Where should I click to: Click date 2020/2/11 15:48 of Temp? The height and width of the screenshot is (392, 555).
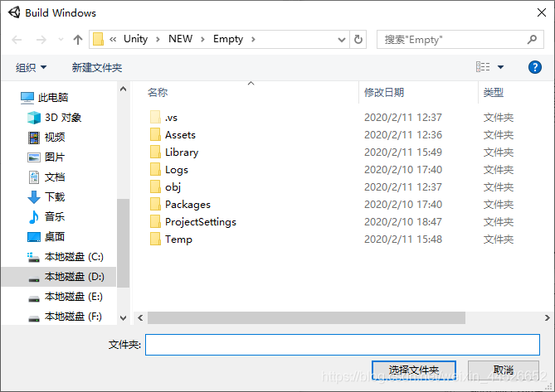403,240
